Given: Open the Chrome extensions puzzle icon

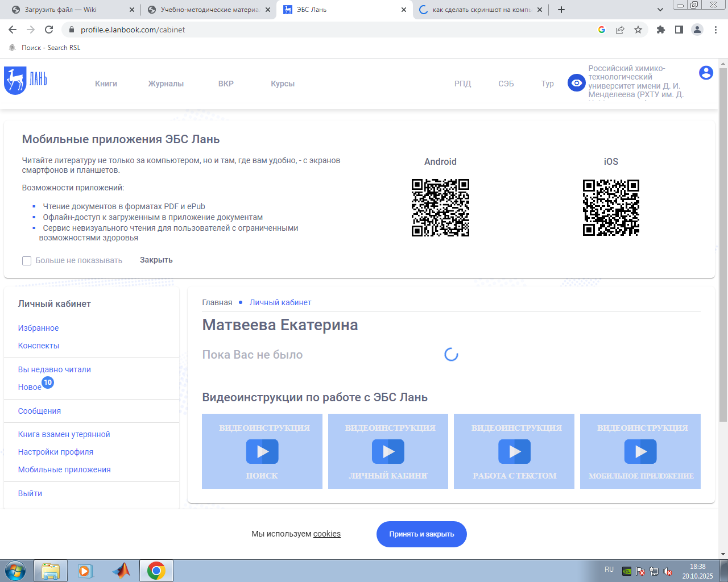Looking at the screenshot, I should coord(660,30).
